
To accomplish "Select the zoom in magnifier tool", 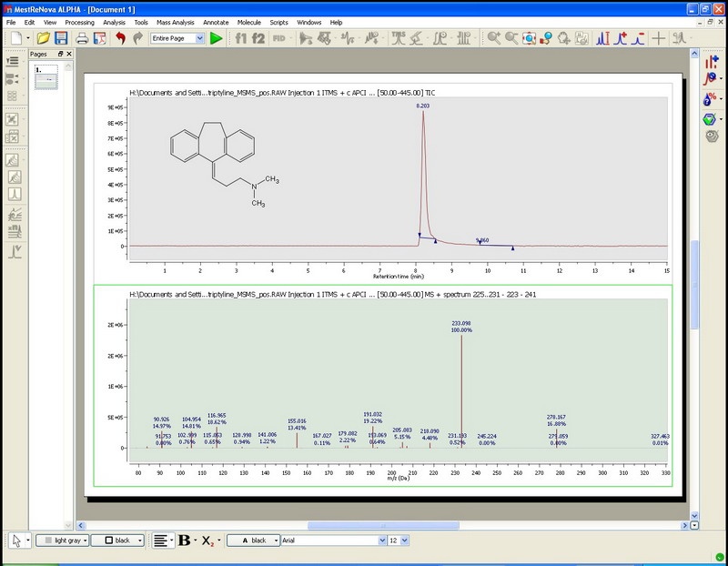I will click(493, 38).
